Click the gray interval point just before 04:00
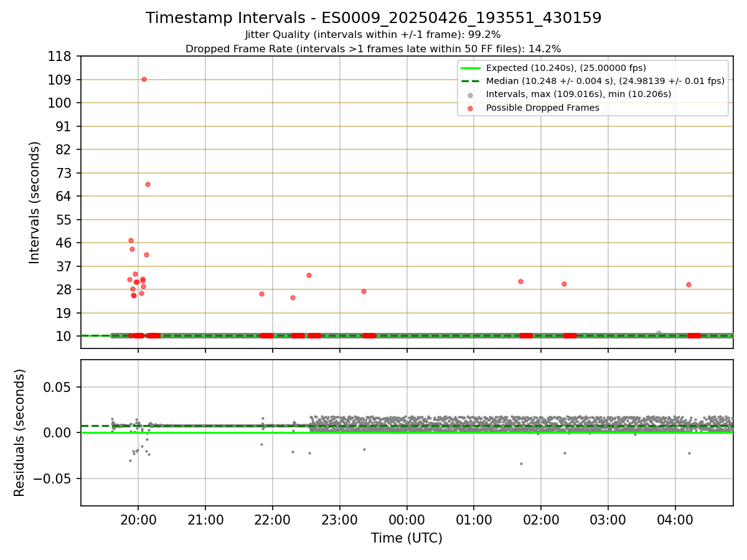The height and width of the screenshot is (560, 747). (x=659, y=333)
